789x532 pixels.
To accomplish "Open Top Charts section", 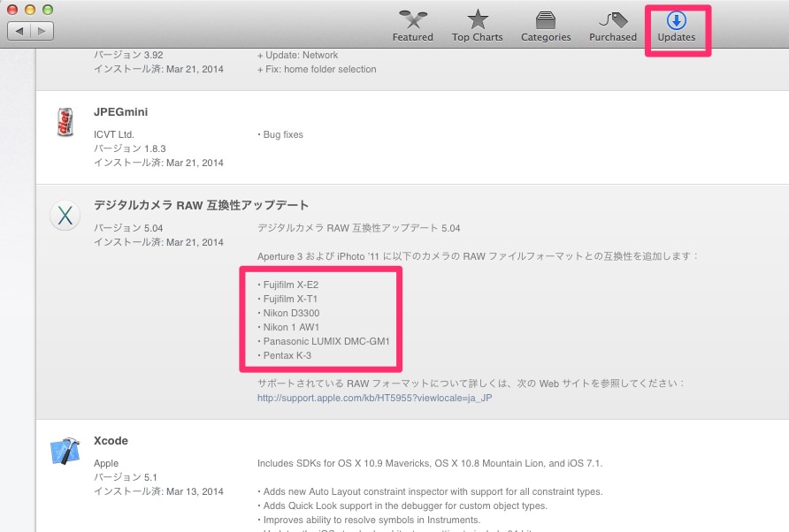I will point(477,27).
